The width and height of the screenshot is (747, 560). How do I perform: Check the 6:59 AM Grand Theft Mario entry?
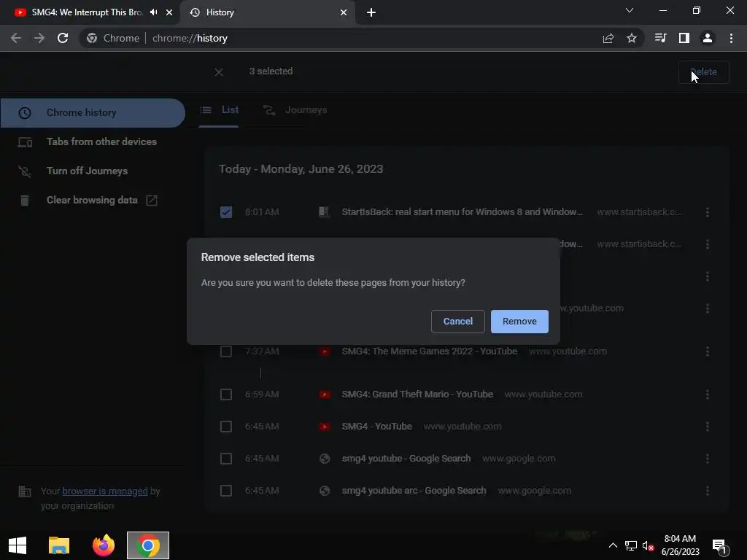[226, 394]
